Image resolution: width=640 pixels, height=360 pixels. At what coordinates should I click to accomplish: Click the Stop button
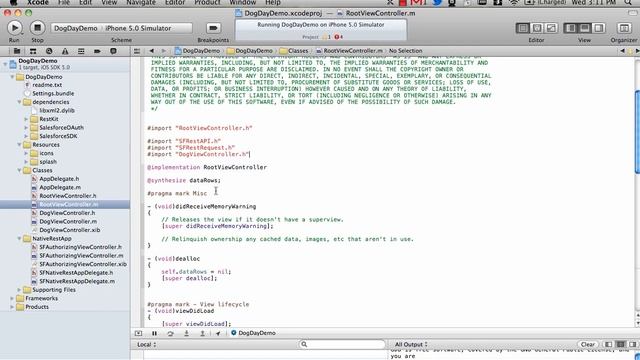coord(37,28)
